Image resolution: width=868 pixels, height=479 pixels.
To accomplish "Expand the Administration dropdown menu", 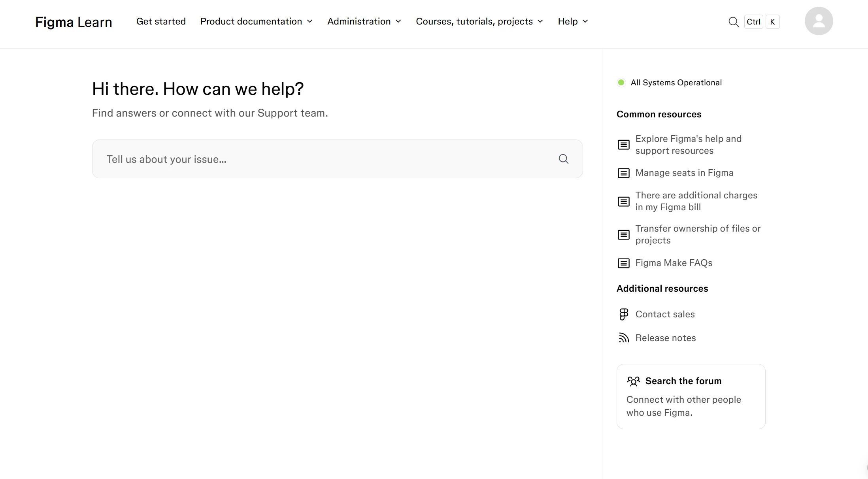I will (x=364, y=21).
